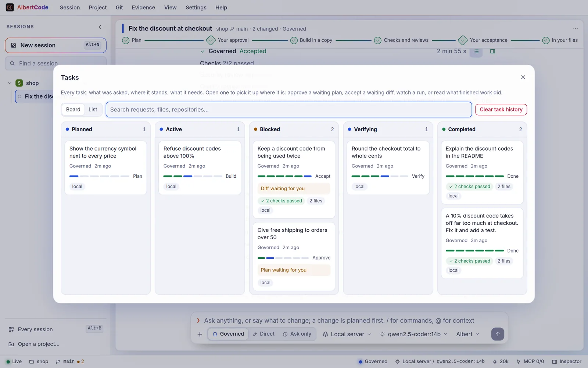The image size is (588, 368).
Task: Open the Inspector from the status bar
Action: [567, 361]
